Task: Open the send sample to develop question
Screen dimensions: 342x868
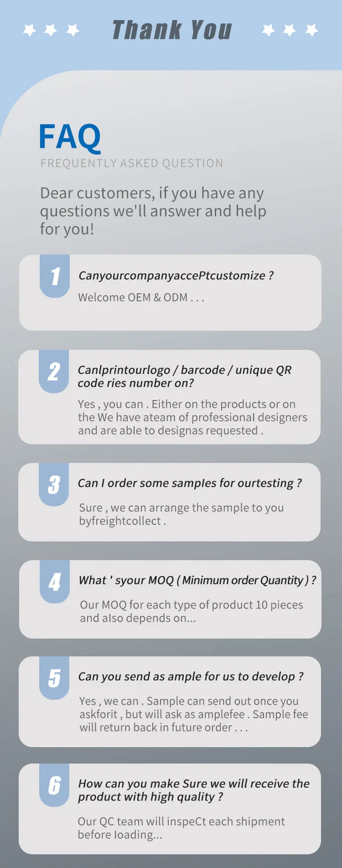Action: tap(191, 676)
